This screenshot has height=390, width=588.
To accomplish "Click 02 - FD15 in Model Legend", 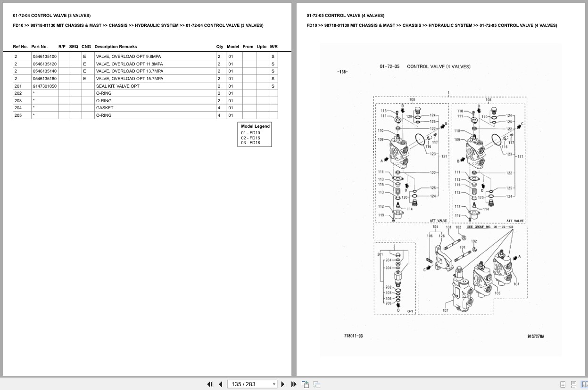I will tap(250, 138).
